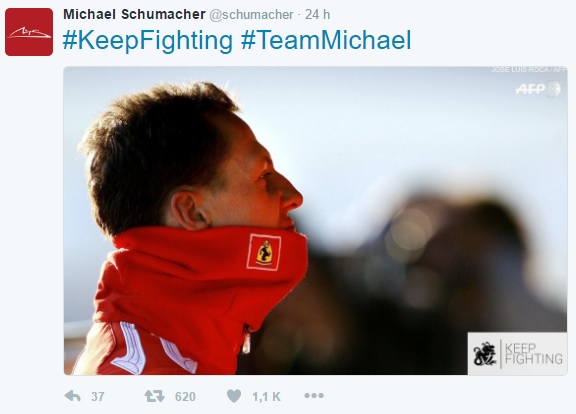
Task: Open the attached tweet photo
Action: click(316, 221)
